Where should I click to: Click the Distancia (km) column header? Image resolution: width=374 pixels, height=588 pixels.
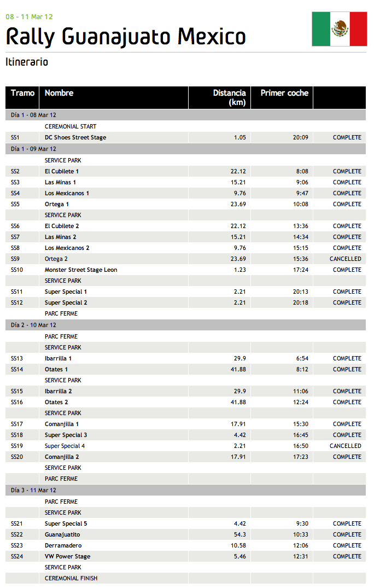(x=229, y=97)
